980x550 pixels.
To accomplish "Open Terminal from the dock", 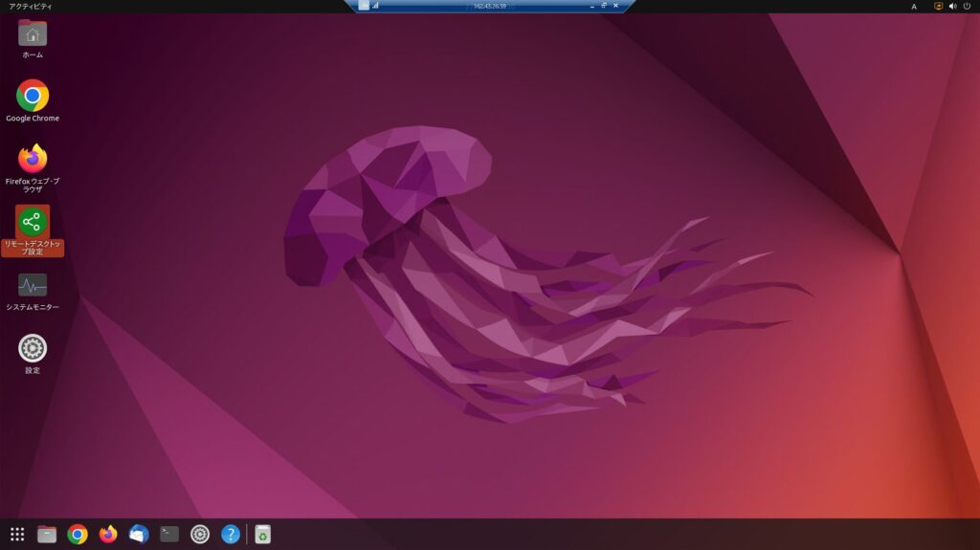I will click(169, 535).
